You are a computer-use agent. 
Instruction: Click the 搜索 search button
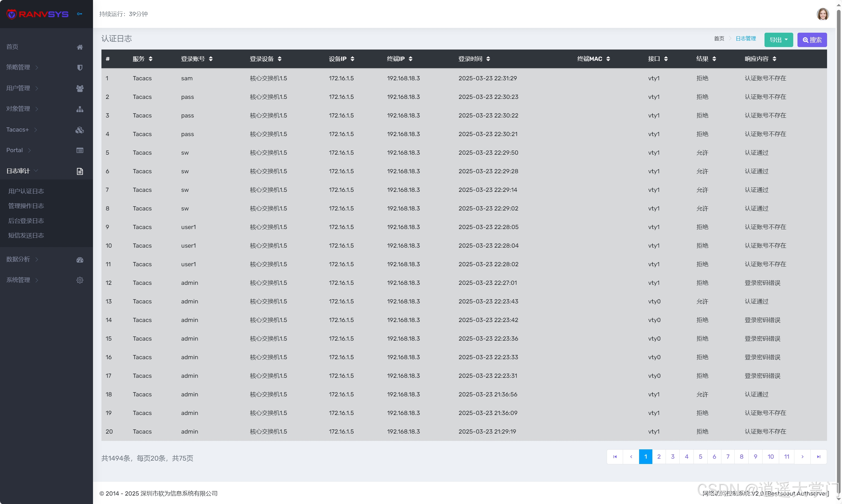(812, 40)
